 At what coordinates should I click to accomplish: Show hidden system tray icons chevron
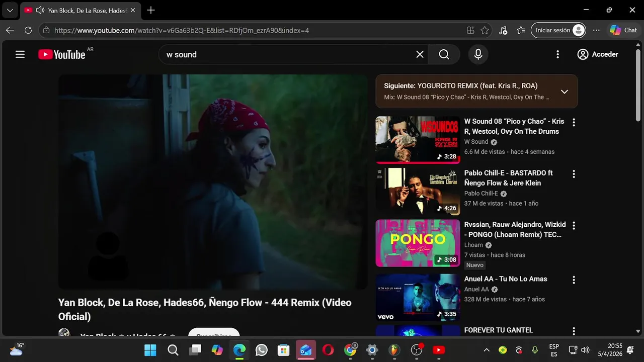point(487,350)
